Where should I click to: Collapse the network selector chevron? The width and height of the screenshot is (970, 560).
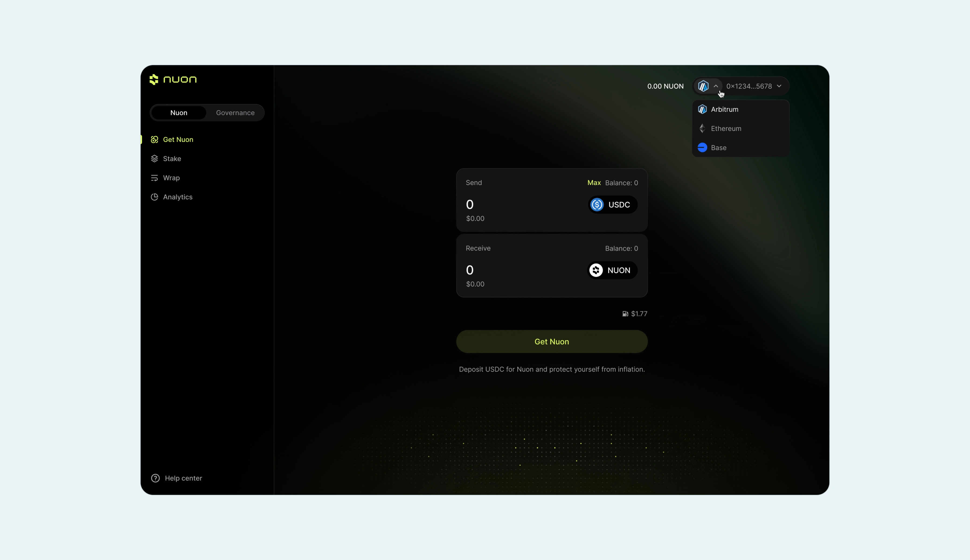tap(716, 86)
